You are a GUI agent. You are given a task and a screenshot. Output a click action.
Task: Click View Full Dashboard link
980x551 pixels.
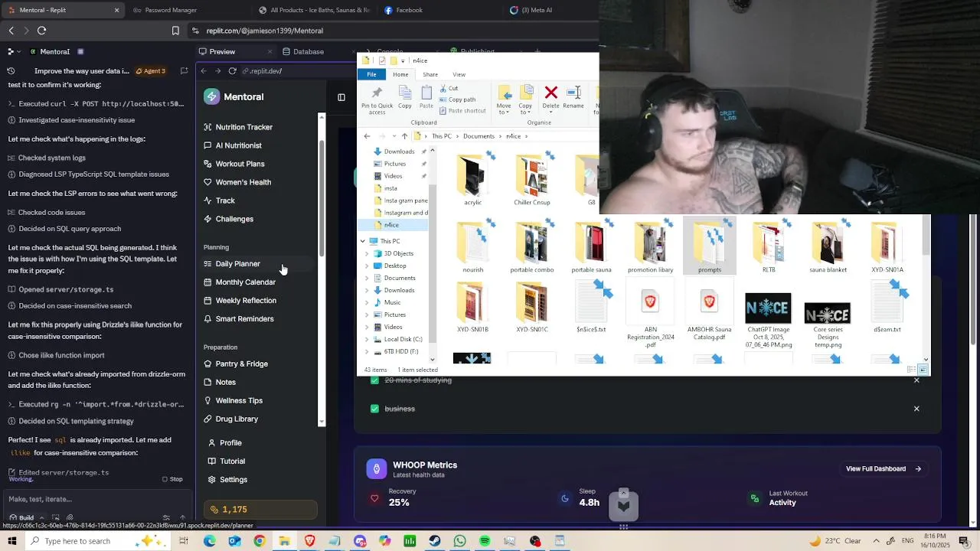coord(884,468)
